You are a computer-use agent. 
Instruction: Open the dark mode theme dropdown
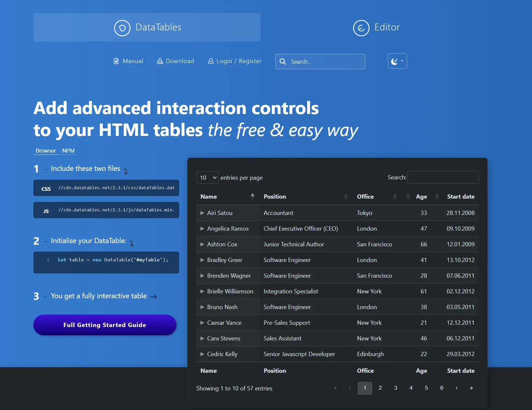(397, 61)
